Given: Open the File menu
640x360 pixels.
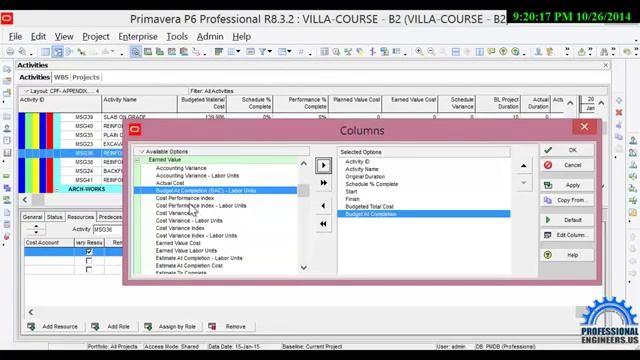Looking at the screenshot, I should tap(16, 37).
